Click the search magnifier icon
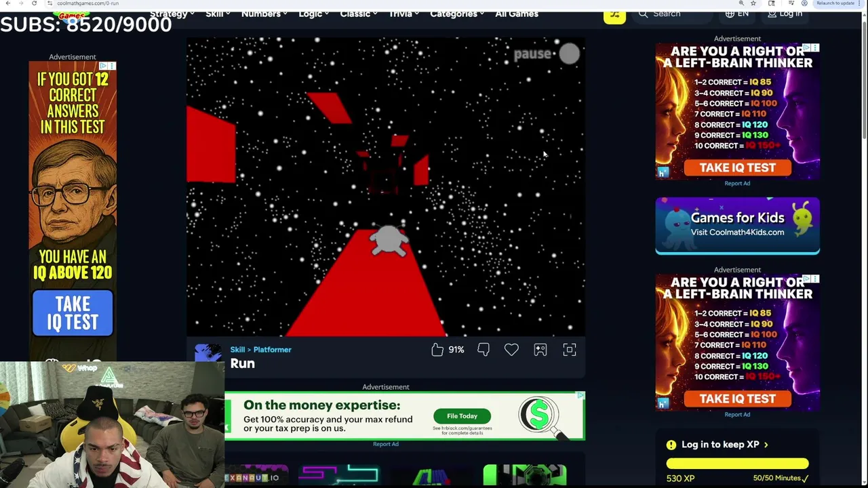 click(643, 14)
